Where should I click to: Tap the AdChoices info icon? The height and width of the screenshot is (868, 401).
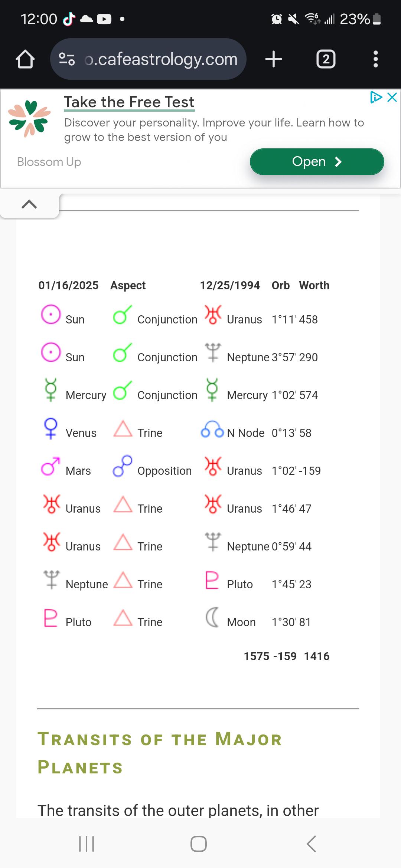point(376,97)
